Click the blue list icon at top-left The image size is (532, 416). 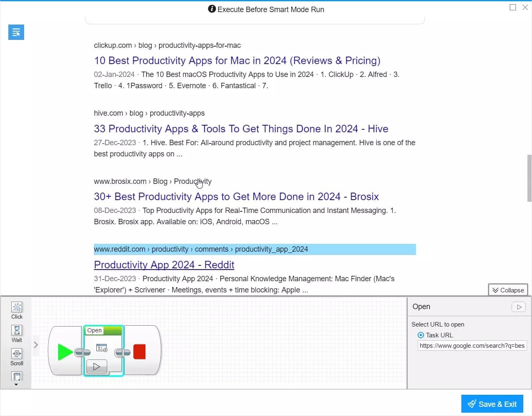click(16, 32)
